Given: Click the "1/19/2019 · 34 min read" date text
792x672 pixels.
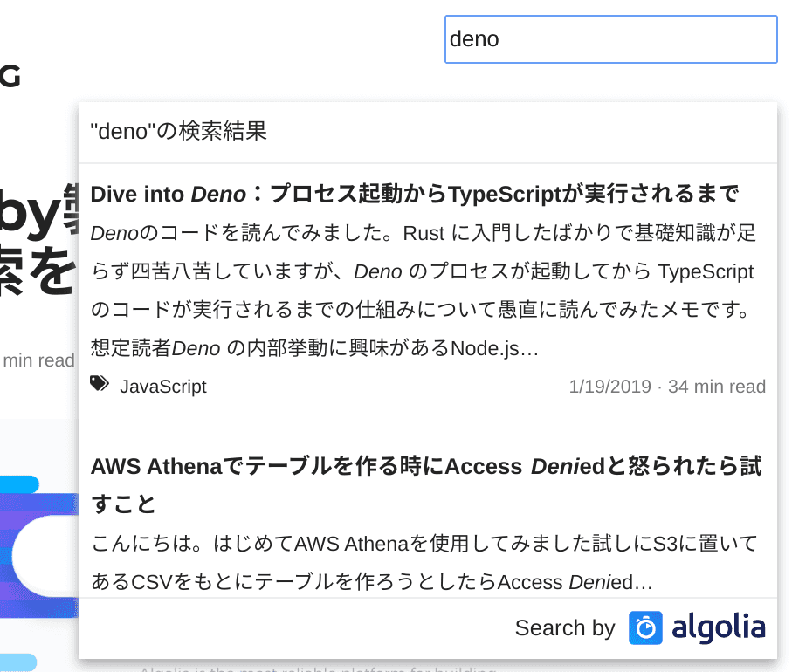Looking at the screenshot, I should 666,386.
